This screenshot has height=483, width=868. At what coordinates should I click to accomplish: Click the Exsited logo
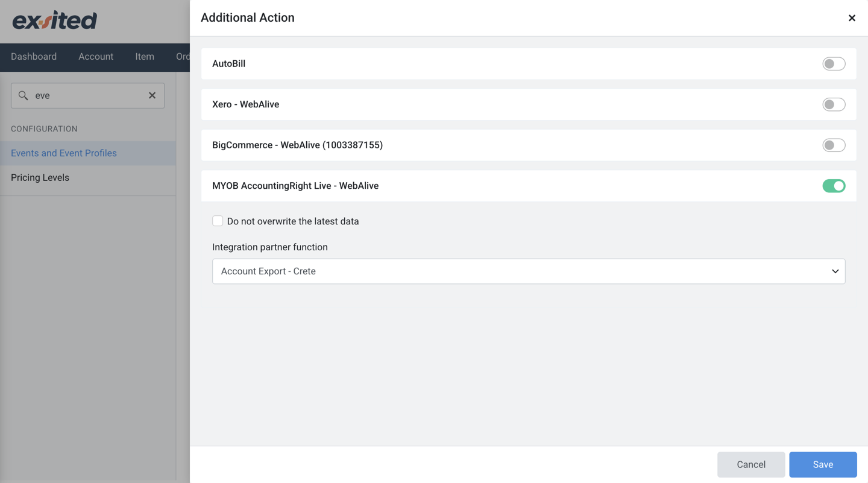[x=54, y=21]
